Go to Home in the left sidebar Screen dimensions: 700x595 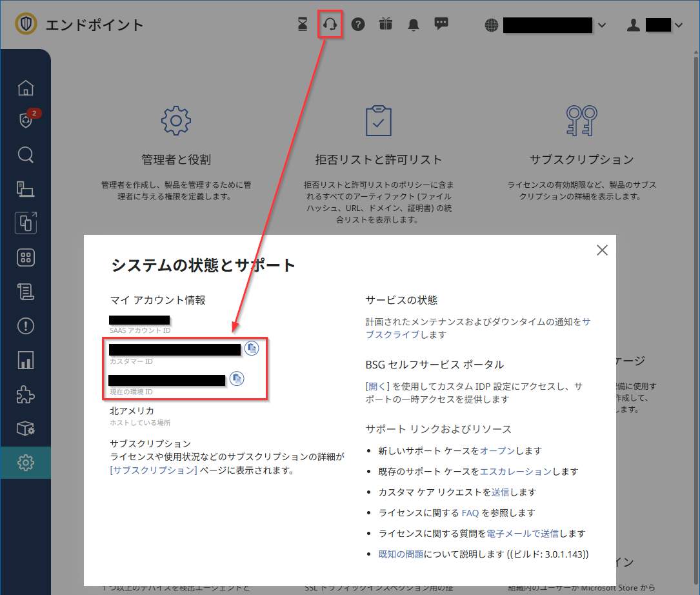pos(25,88)
